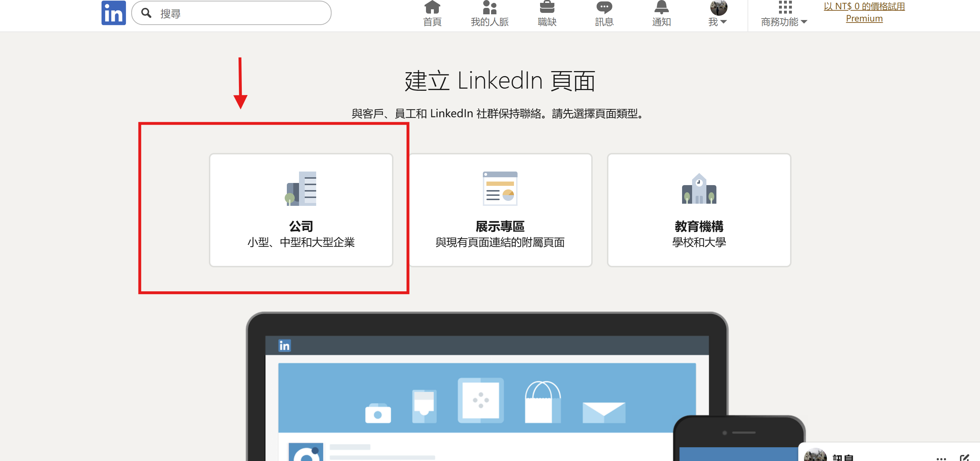Image resolution: width=980 pixels, height=461 pixels.
Task: Focus the 搜尋 search field
Action: coord(231,13)
